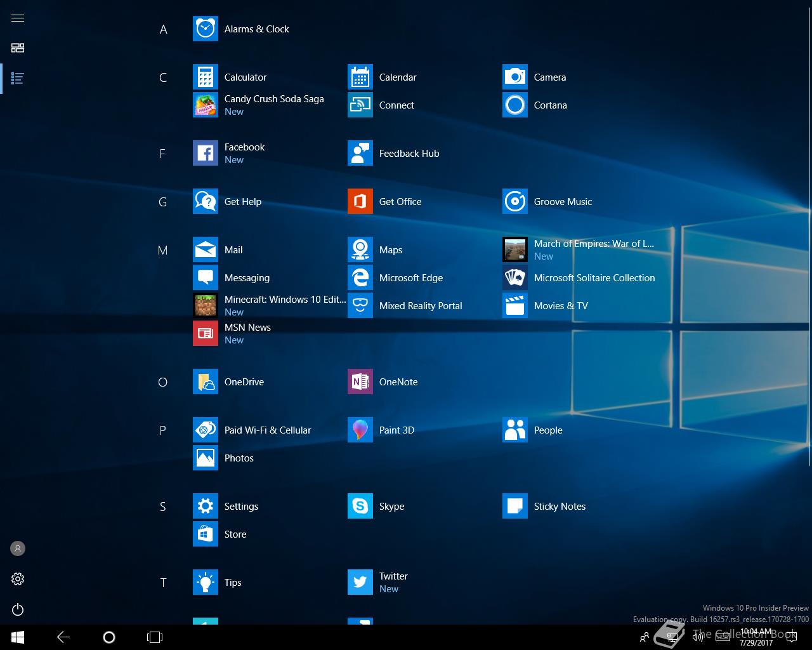Launch Movies & TV icon
Screen dimensions: 812x650
[x=515, y=306]
